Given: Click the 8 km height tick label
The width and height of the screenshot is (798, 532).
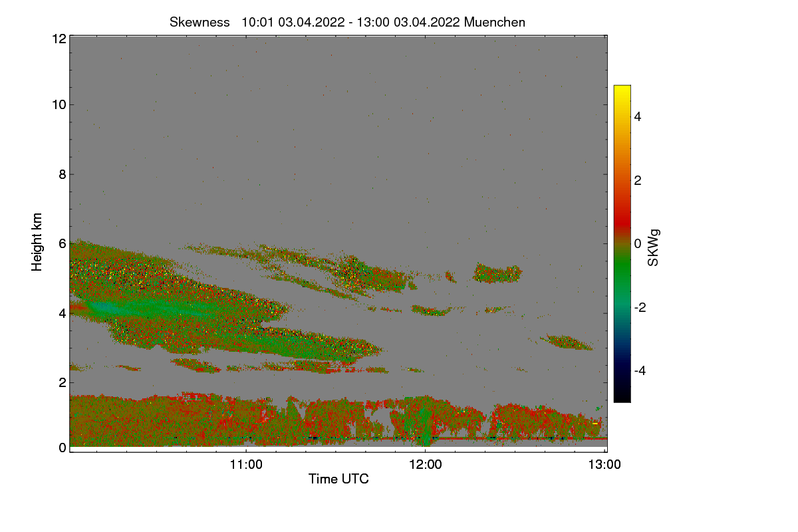Looking at the screenshot, I should point(63,174).
